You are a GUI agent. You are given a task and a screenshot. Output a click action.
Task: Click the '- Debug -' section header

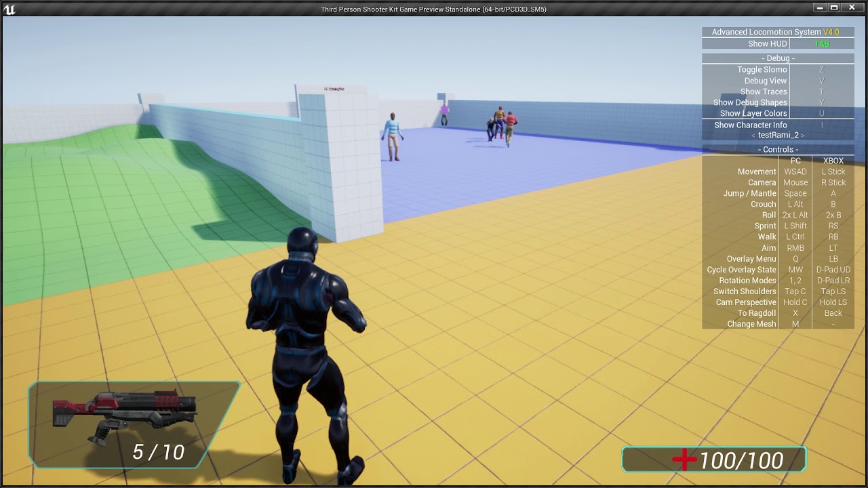pos(778,58)
